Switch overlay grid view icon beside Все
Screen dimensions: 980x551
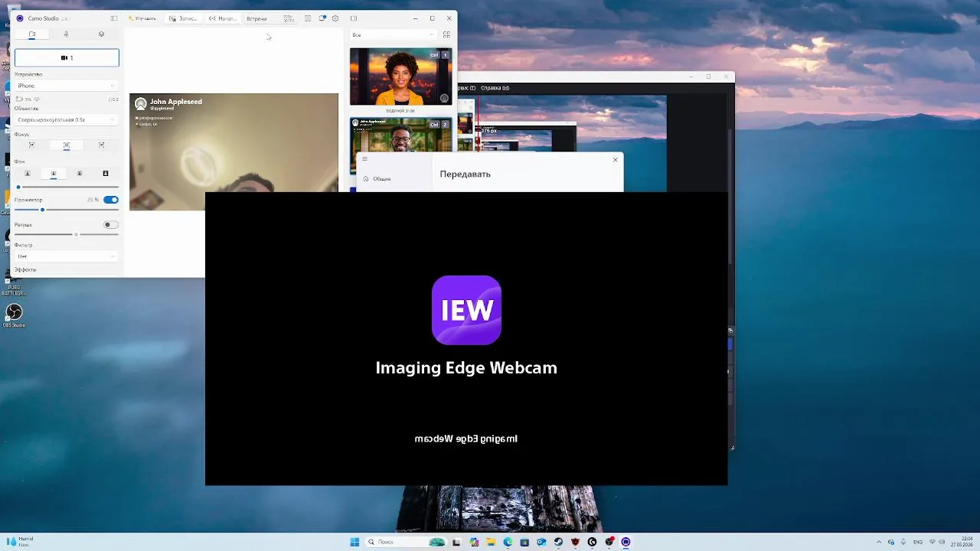click(446, 34)
